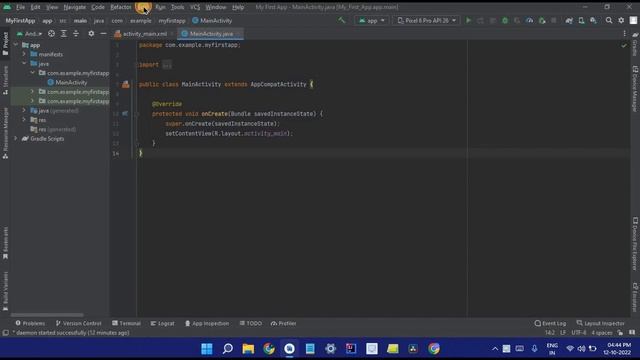Screen dimensions: 640x360
Task: Open SDK Manager from the top toolbar
Action: (593, 20)
